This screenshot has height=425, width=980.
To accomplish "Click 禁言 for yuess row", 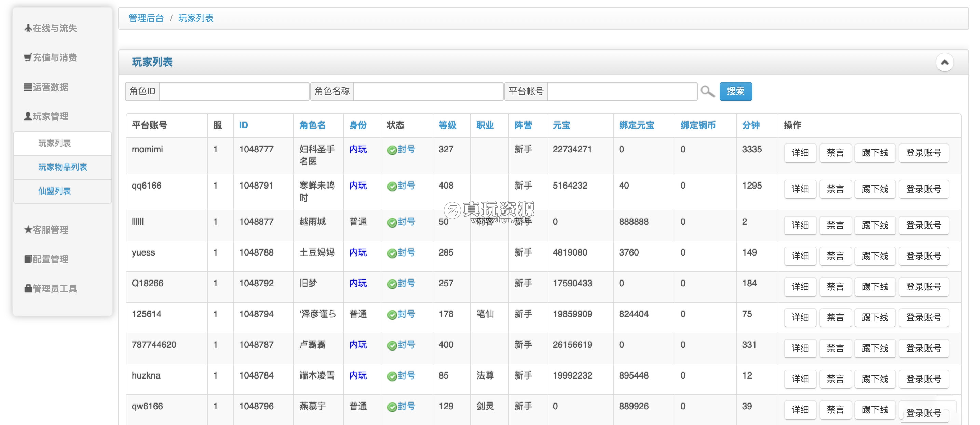I will pyautogui.click(x=835, y=256).
